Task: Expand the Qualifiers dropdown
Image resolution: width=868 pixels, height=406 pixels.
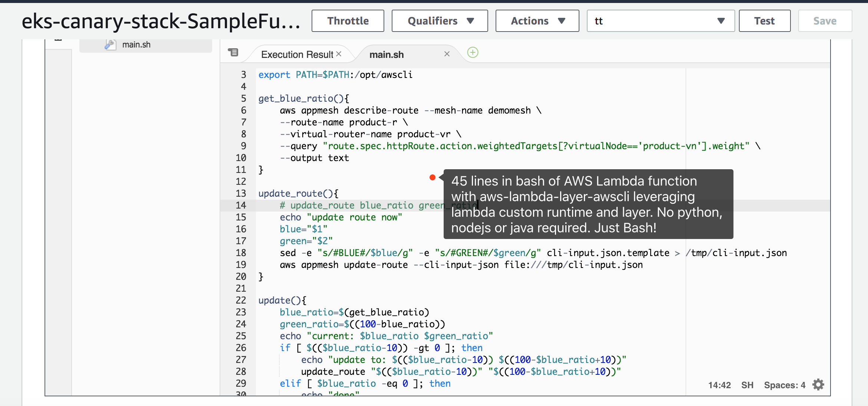Action: coord(440,21)
